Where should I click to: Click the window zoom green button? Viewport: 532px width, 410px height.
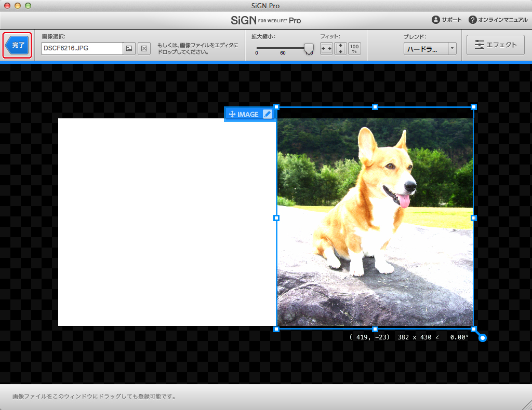pyautogui.click(x=28, y=5)
